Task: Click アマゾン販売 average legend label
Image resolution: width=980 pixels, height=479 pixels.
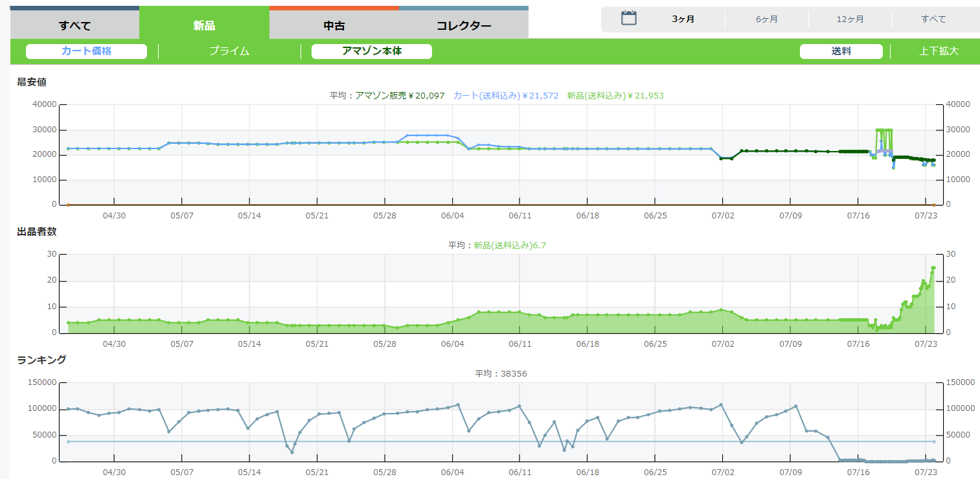Action: coord(400,95)
